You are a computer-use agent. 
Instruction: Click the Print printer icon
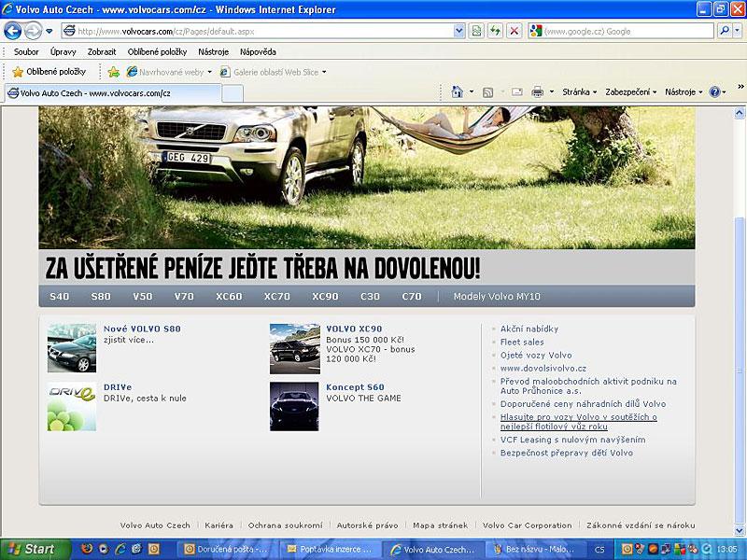(538, 91)
